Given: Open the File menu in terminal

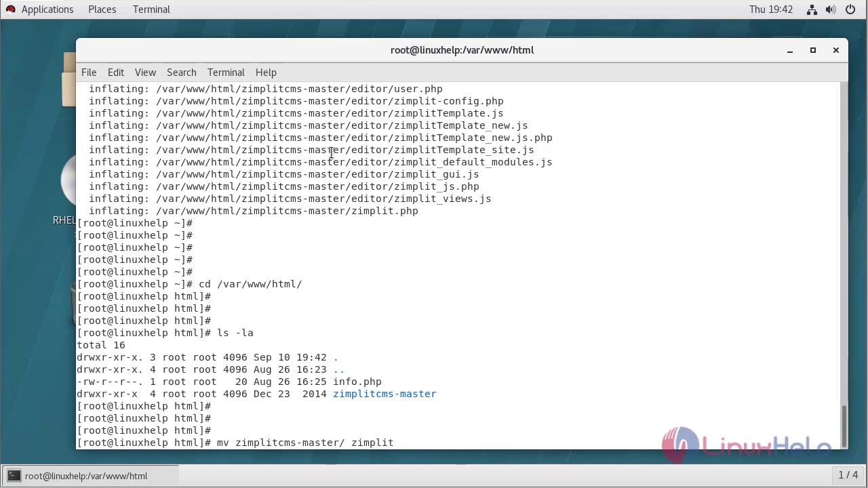Looking at the screenshot, I should pyautogui.click(x=89, y=73).
